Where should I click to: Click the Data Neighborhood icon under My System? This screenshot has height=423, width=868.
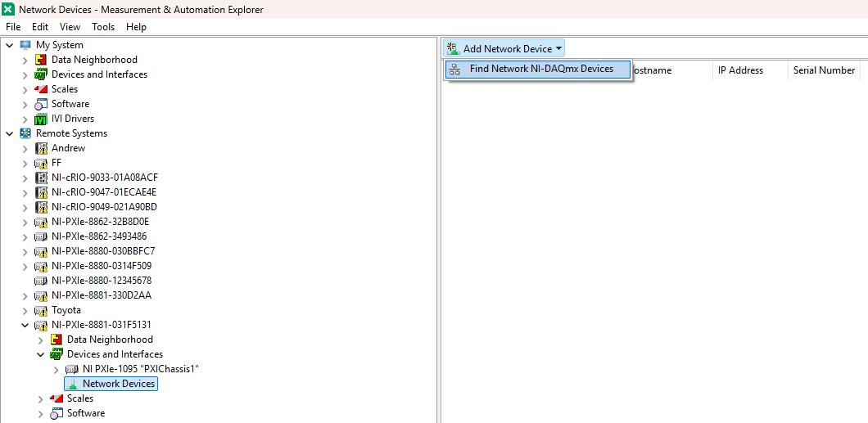pyautogui.click(x=41, y=60)
